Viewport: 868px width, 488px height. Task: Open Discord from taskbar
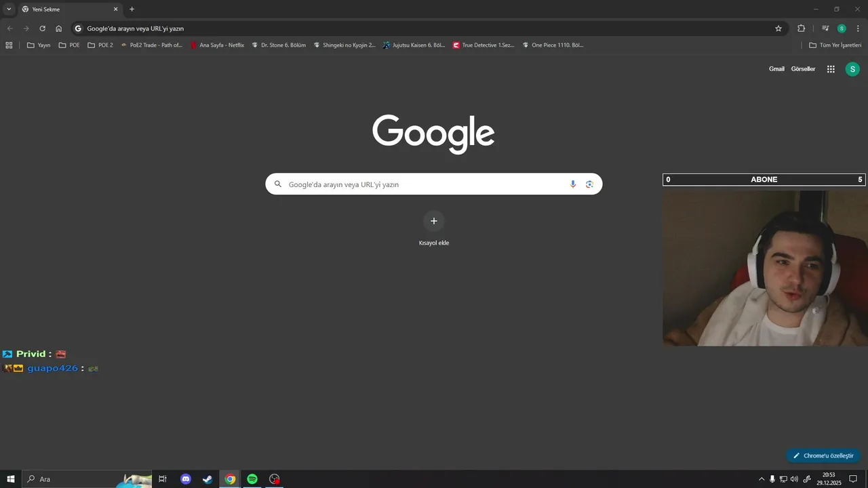[x=186, y=479]
